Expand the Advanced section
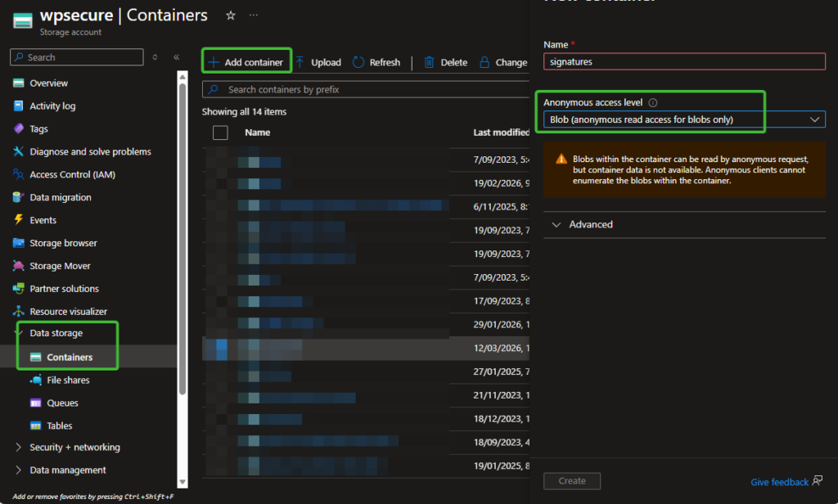 point(590,224)
